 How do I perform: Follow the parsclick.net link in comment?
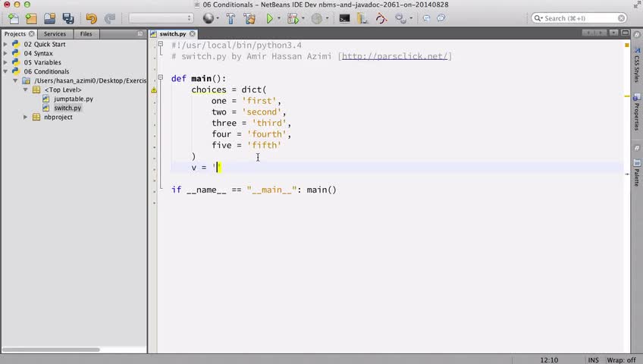pyautogui.click(x=394, y=56)
